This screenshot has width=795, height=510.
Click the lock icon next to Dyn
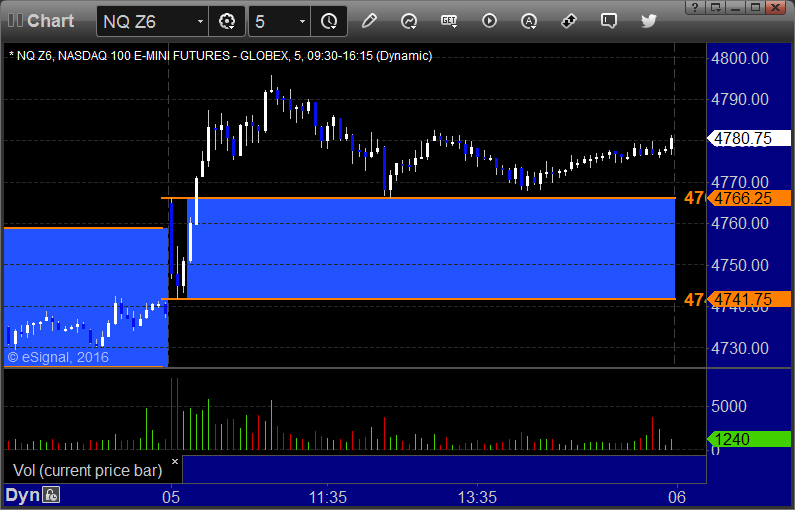click(51, 495)
